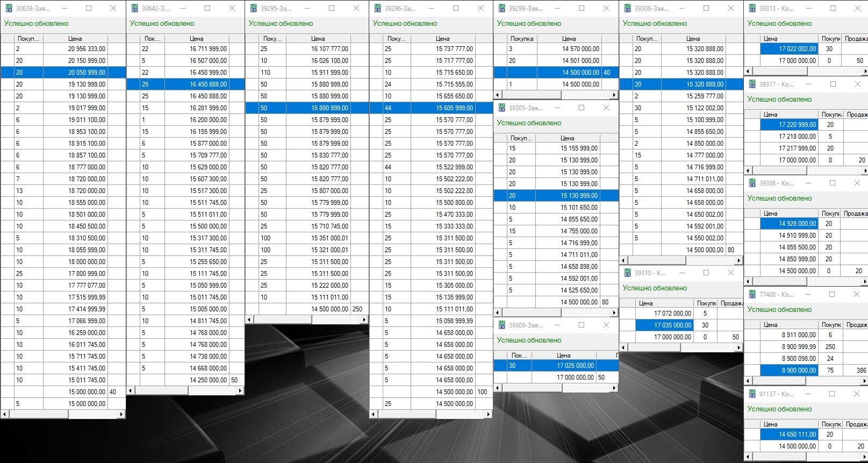Click the Продажа column header in window 39310
The height and width of the screenshot is (463, 868).
pyautogui.click(x=731, y=303)
